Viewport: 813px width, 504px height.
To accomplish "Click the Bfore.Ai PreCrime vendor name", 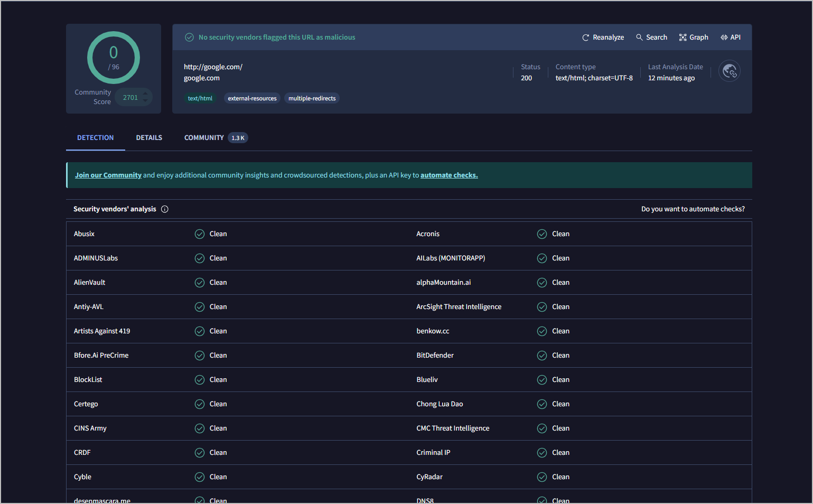I will coord(101,356).
